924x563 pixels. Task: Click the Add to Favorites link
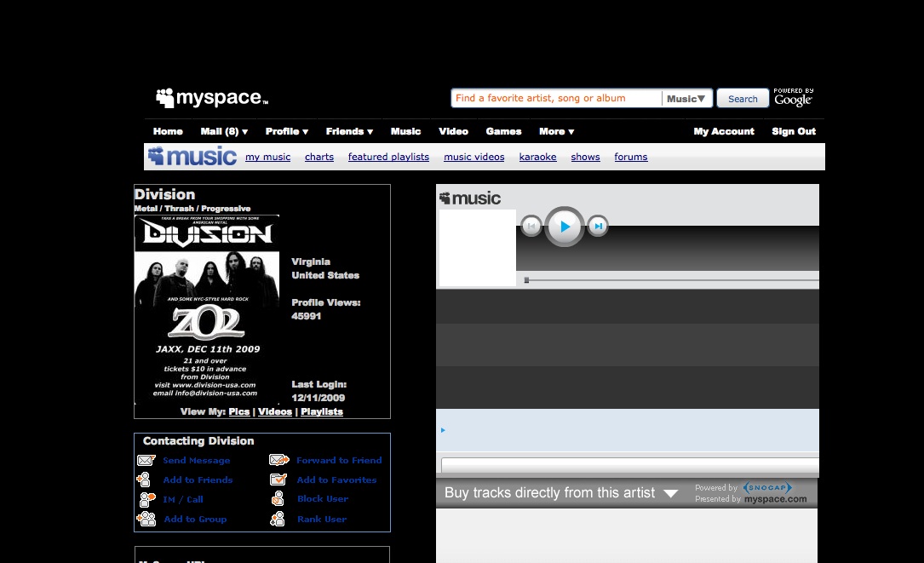(336, 480)
